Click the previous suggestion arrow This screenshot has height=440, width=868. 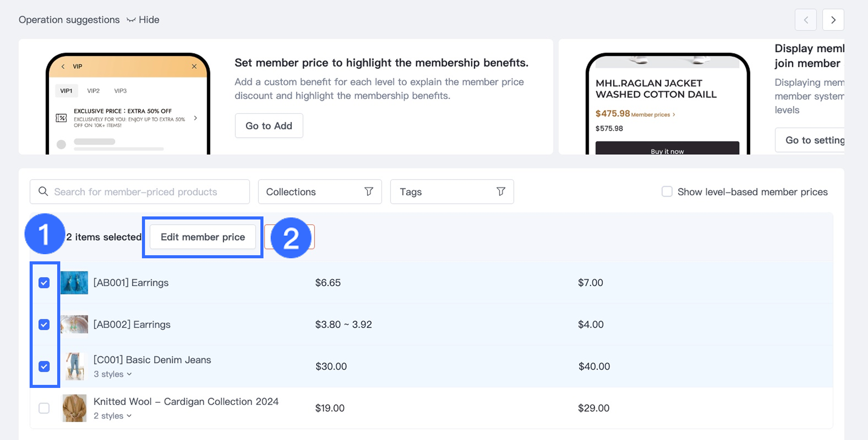point(806,20)
